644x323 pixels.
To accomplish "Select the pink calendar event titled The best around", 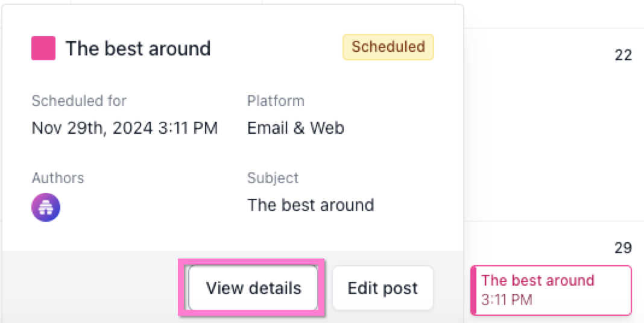I will 551,281.
